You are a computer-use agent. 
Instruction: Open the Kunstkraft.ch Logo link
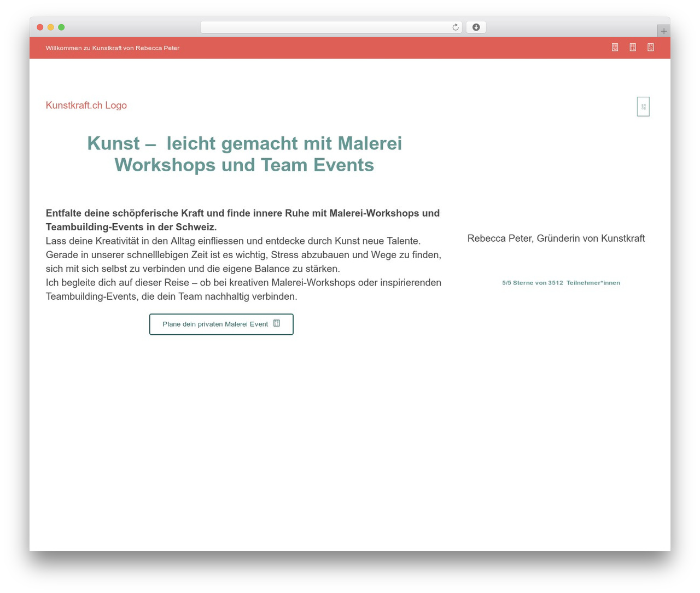86,106
